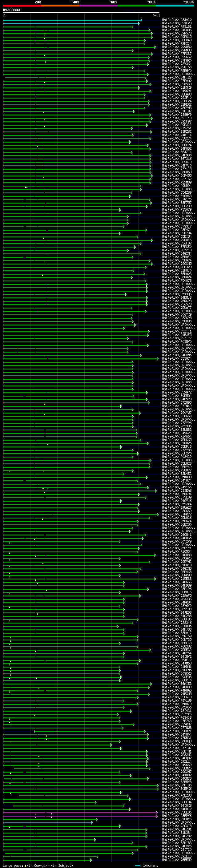
Task: Select UniRef100_Q9XF97 label
Action: click(x=177, y=121)
